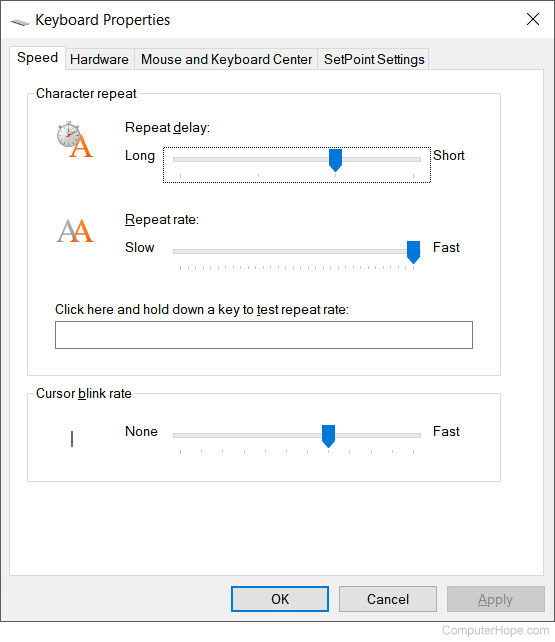Image resolution: width=555 pixels, height=642 pixels.
Task: Click the 'Keyboard Properties' window title
Action: click(102, 20)
